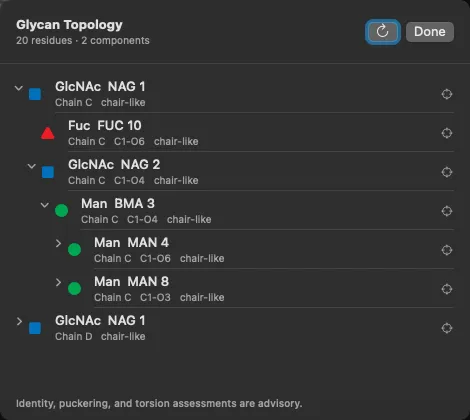
Task: Select the Man BMA 3 row label
Action: tap(118, 204)
